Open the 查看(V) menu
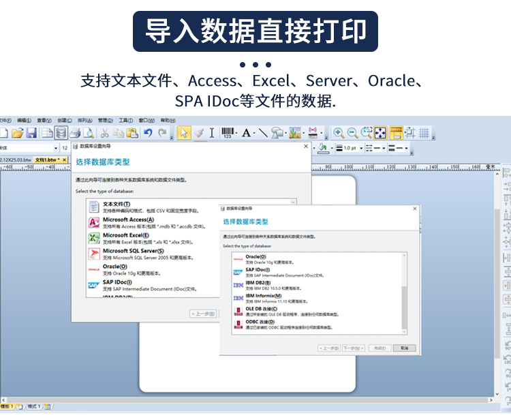Screen dimensions: 511x420 [44, 120]
